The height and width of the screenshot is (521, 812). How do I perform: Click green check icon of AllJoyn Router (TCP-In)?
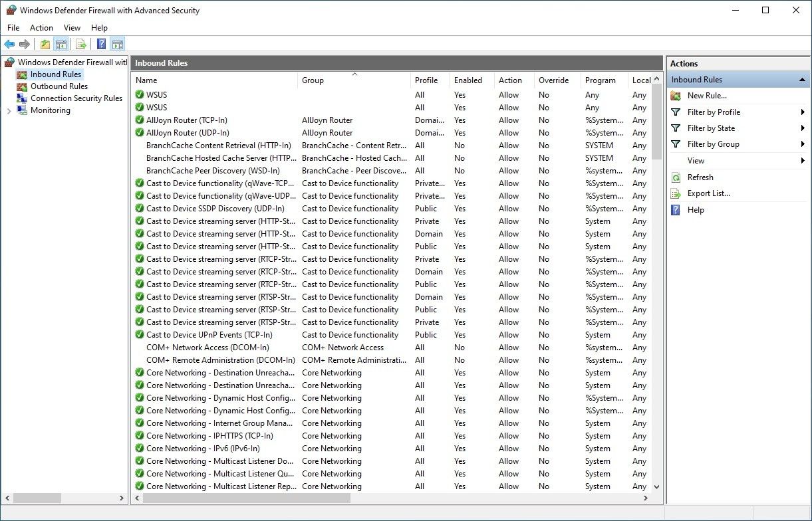pos(140,120)
